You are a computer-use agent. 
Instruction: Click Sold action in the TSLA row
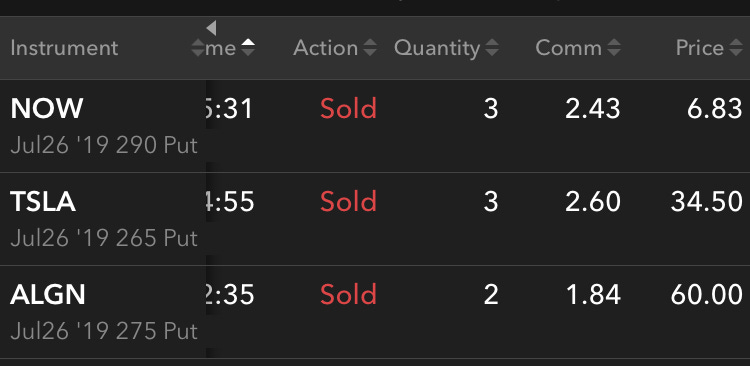pyautogui.click(x=348, y=202)
